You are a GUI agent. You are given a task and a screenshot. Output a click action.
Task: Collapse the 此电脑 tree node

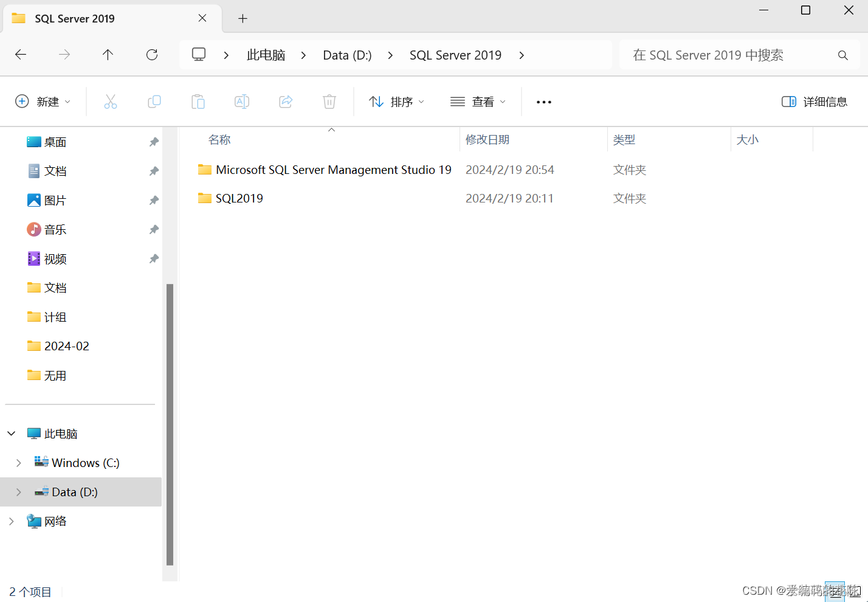point(12,434)
